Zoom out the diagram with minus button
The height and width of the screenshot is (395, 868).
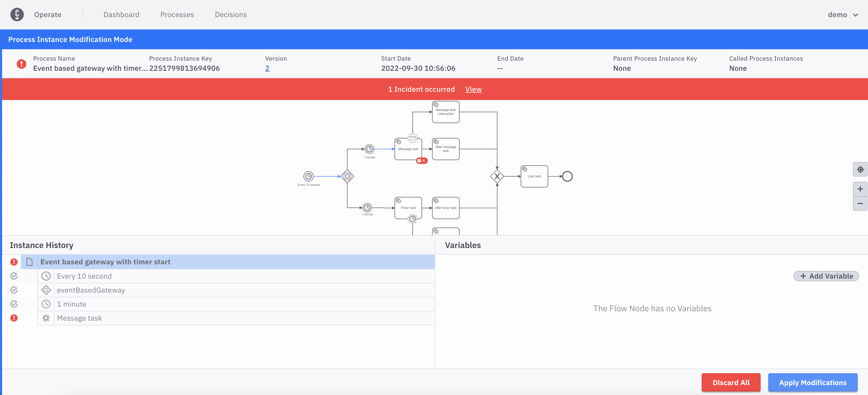pyautogui.click(x=860, y=203)
